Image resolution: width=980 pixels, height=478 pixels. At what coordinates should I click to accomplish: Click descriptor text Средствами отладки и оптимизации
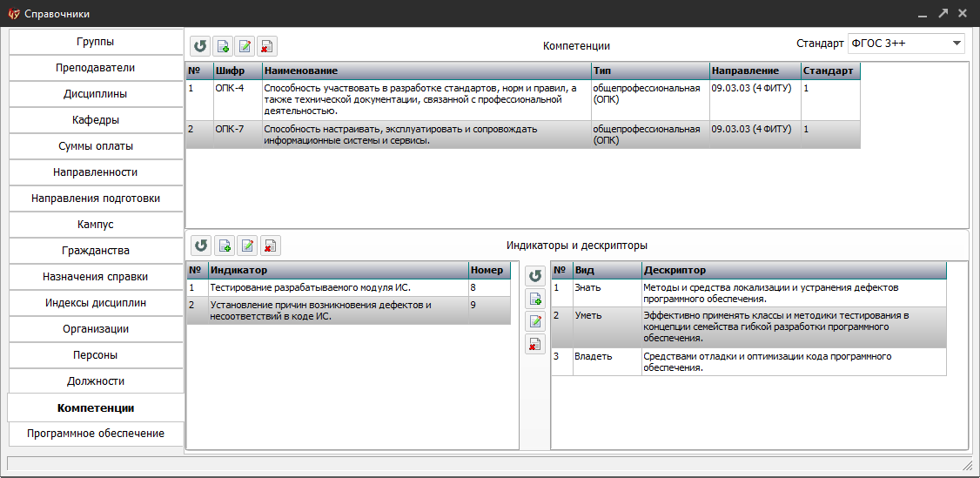tap(767, 362)
